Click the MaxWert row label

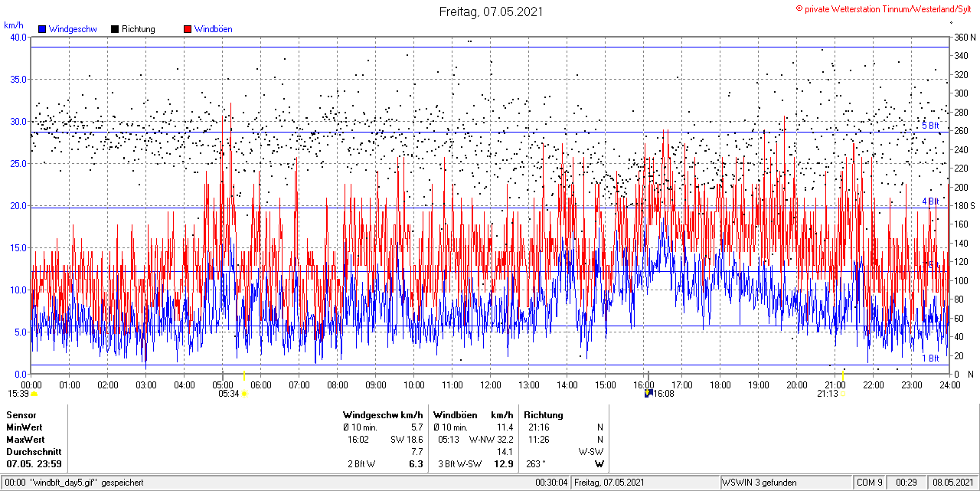(x=26, y=440)
